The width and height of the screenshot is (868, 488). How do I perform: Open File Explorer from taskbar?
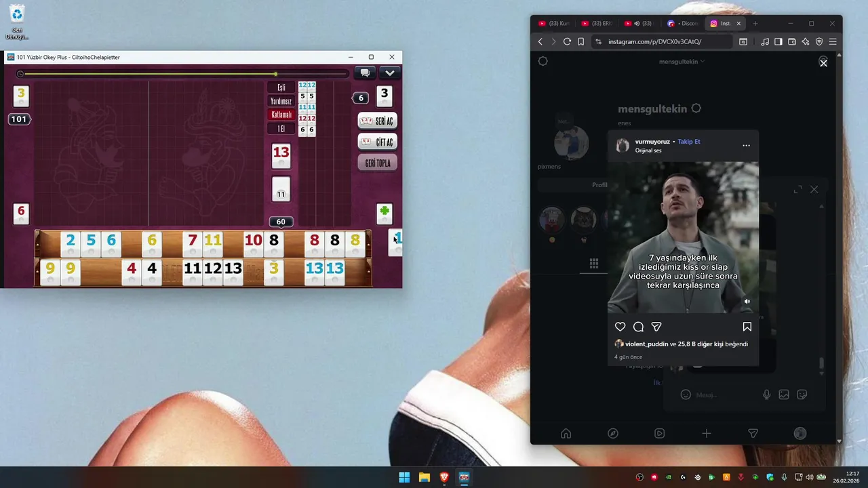coord(424,477)
